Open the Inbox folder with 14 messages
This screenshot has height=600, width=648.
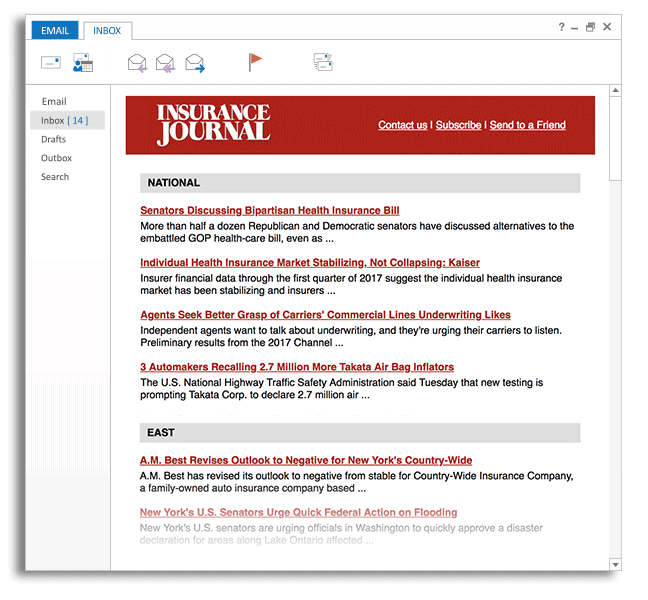coord(64,121)
